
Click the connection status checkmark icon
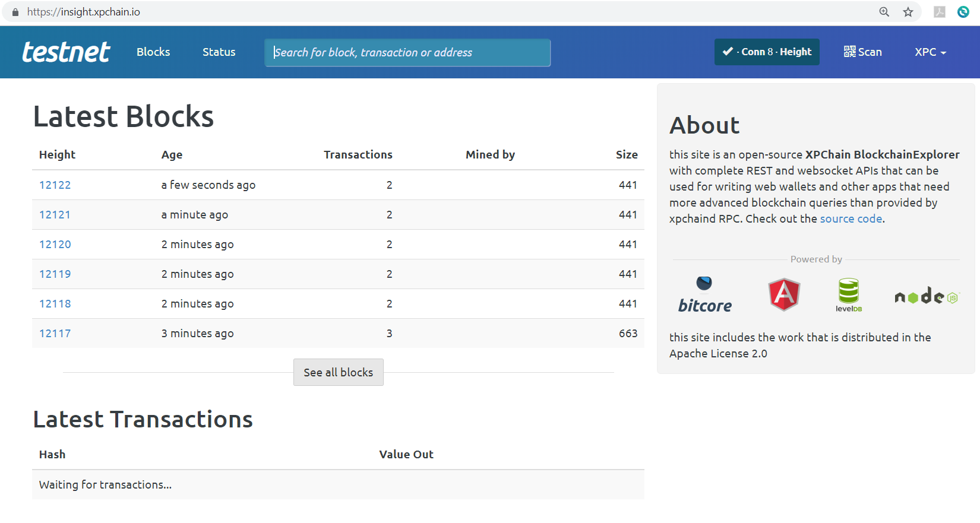728,52
